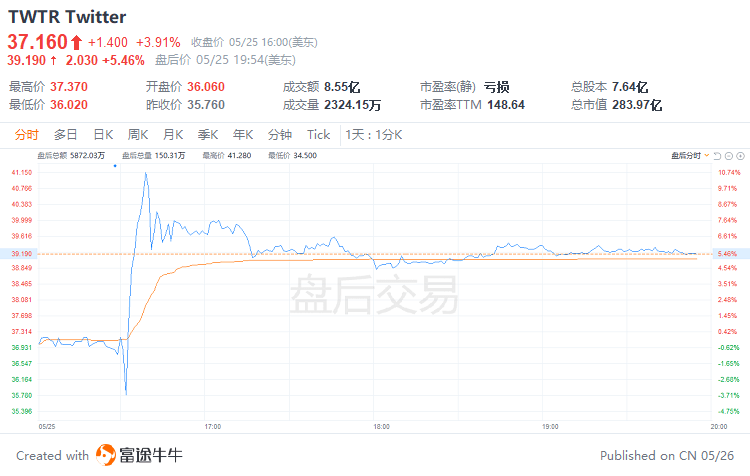Click the chart undo/reset arrow icon
This screenshot has width=750, height=476.
(x=717, y=156)
